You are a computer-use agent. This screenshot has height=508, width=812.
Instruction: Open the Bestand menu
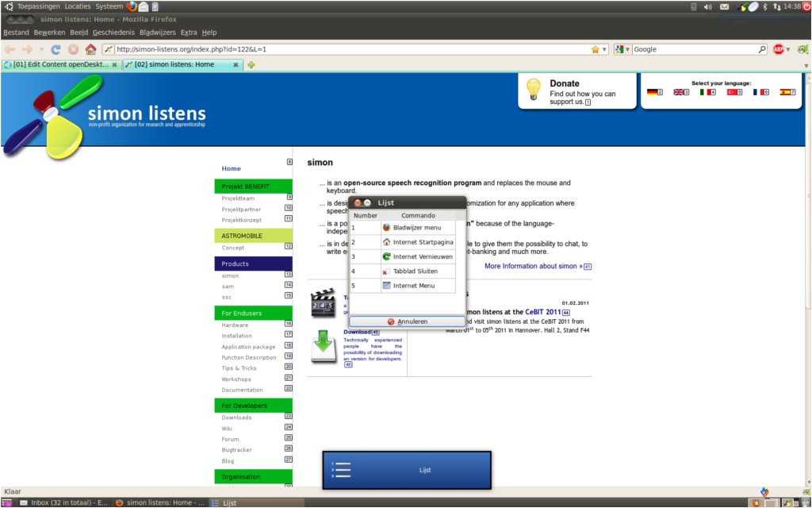pos(16,32)
